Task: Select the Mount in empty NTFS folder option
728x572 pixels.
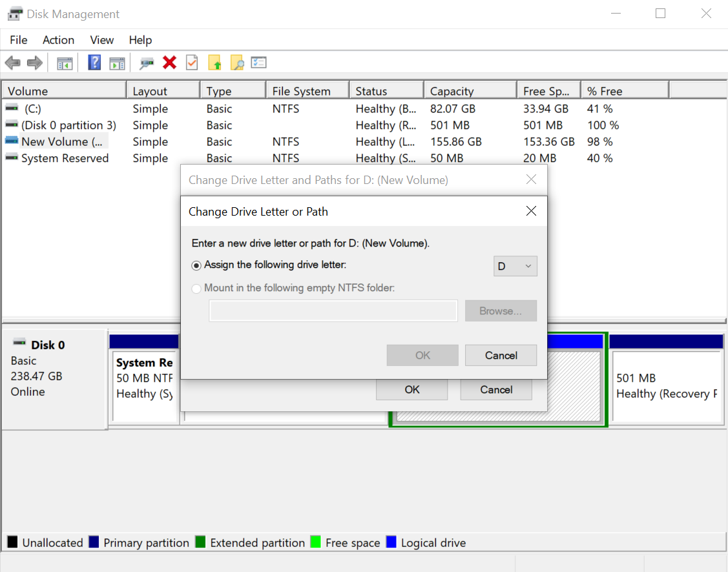Action: pos(196,289)
